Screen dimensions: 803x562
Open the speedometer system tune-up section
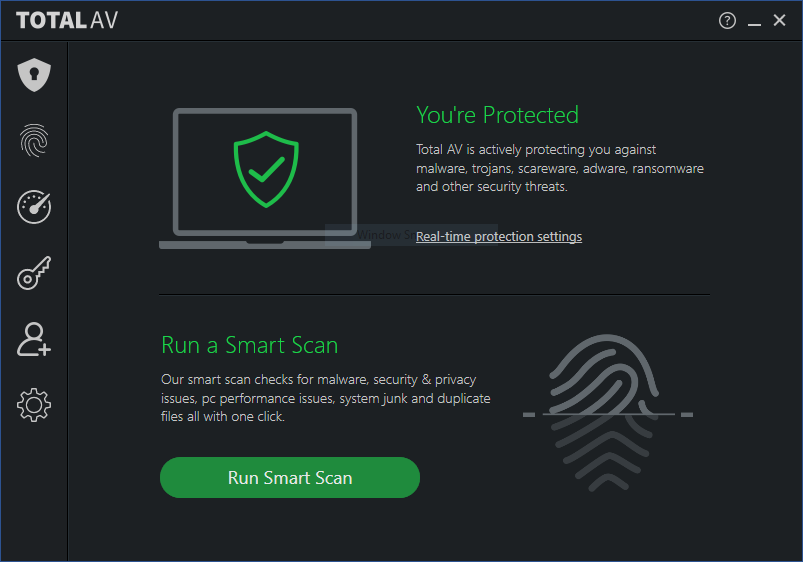(34, 207)
